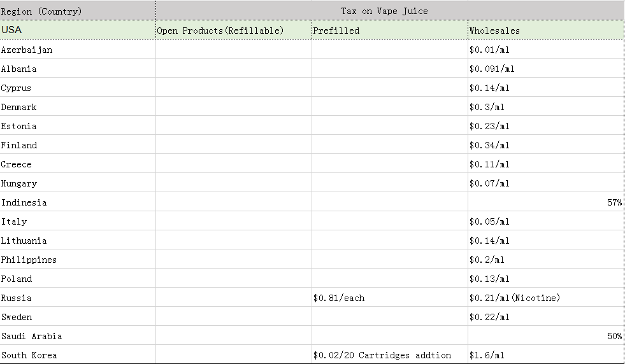Select the South Korea country cell
This screenshot has height=364, width=625.
78,355
